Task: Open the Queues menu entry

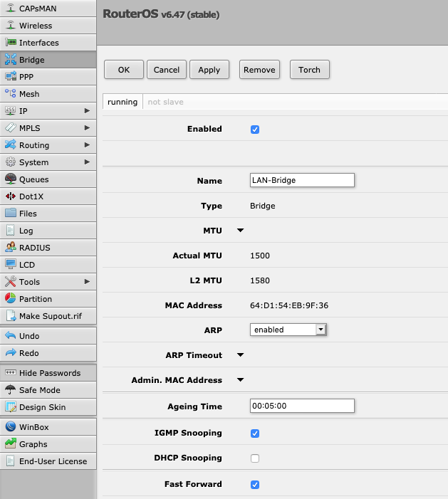Action: pyautogui.click(x=48, y=179)
